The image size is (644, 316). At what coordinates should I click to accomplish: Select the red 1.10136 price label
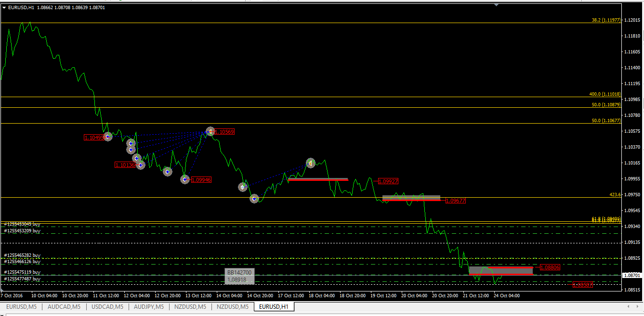pyautogui.click(x=125, y=165)
